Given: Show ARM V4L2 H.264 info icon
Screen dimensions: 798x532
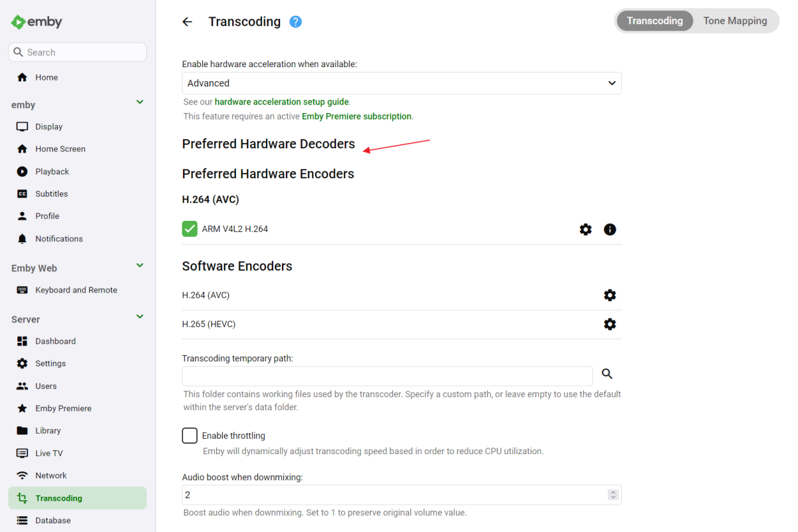Looking at the screenshot, I should click(x=610, y=229).
